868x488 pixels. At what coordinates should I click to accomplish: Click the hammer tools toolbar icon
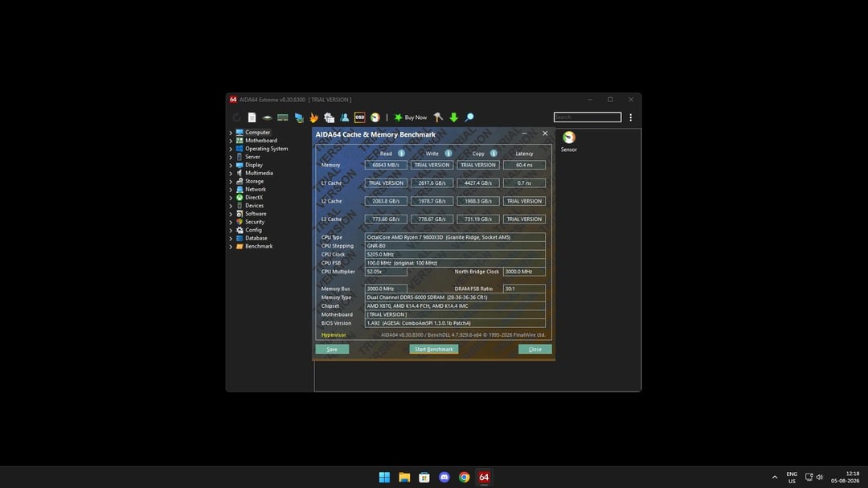click(x=438, y=117)
